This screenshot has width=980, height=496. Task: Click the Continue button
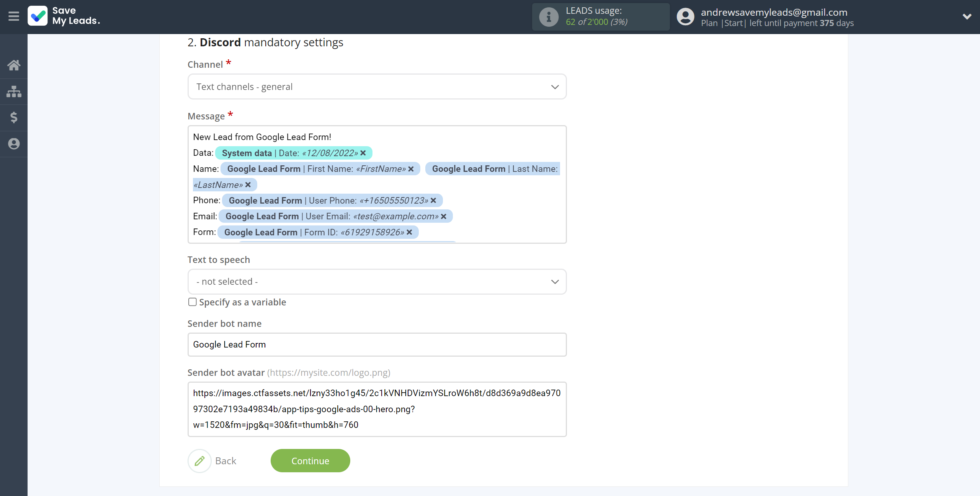coord(310,461)
